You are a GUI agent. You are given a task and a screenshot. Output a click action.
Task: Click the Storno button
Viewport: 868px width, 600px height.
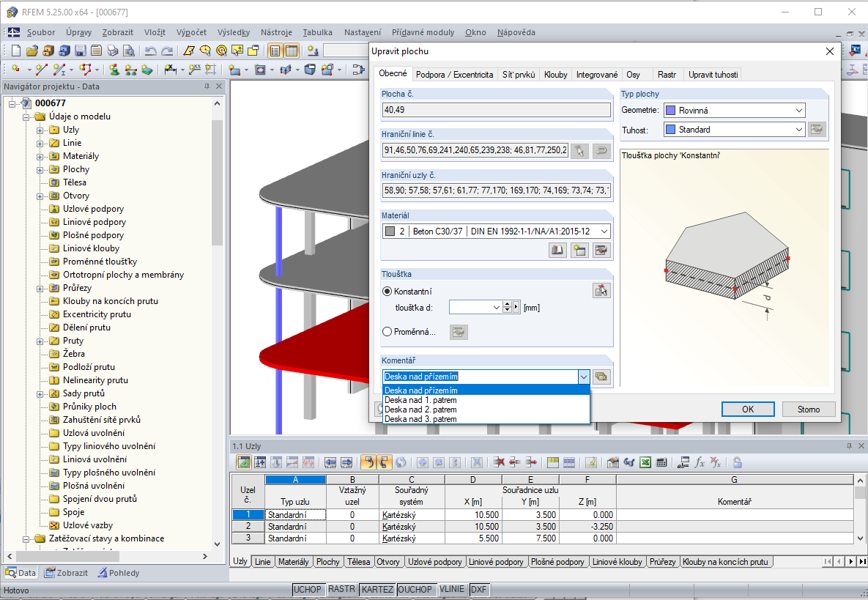(x=809, y=409)
